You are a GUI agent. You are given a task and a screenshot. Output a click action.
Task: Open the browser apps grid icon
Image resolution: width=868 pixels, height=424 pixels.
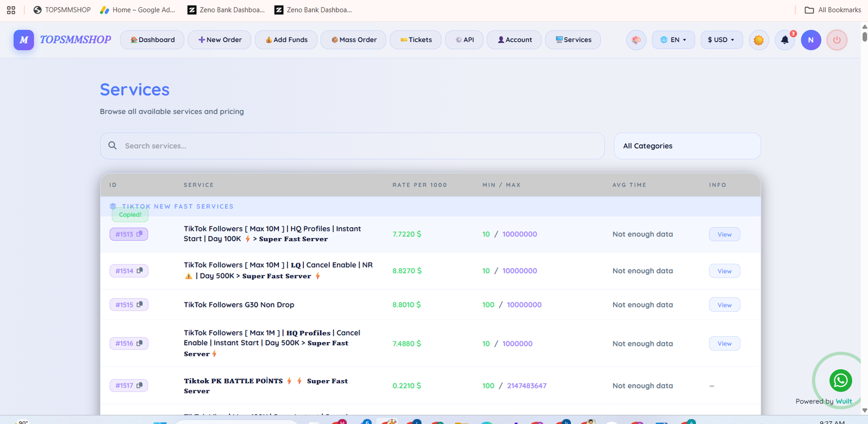[11, 10]
